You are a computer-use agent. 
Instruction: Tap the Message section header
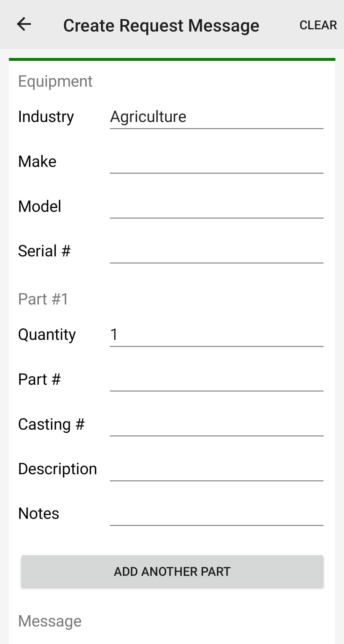tap(50, 621)
